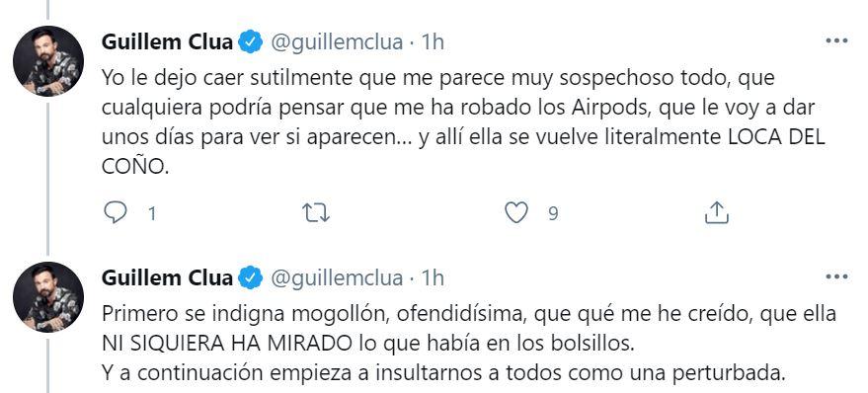
Task: Open second tweet text starting Primero se indigna
Action: (469, 344)
